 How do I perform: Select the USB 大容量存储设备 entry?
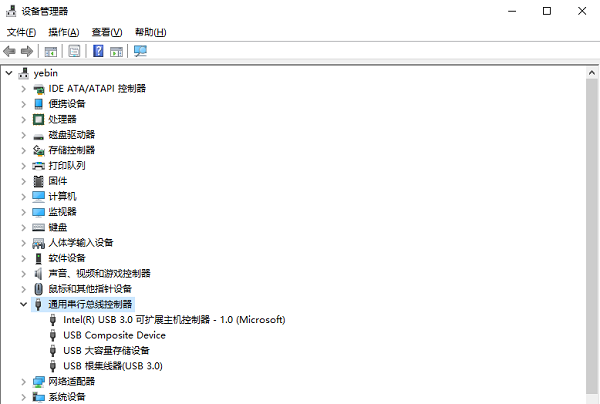[x=106, y=351]
